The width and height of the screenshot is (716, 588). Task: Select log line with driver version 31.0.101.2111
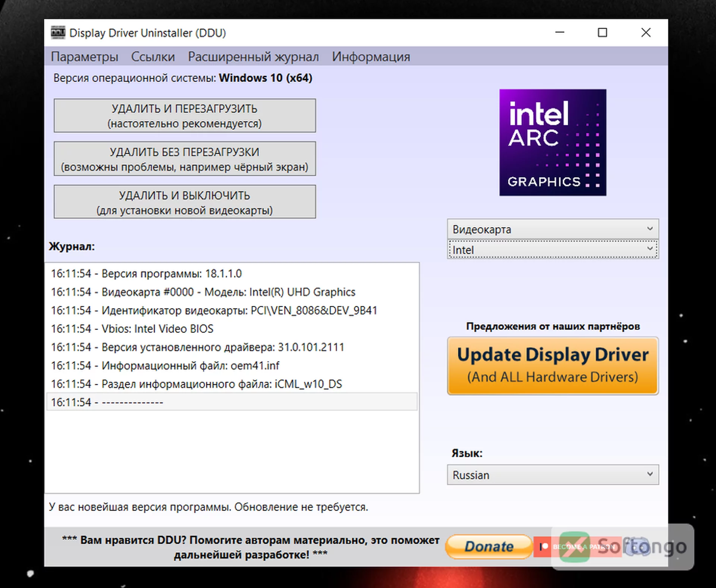point(232,347)
